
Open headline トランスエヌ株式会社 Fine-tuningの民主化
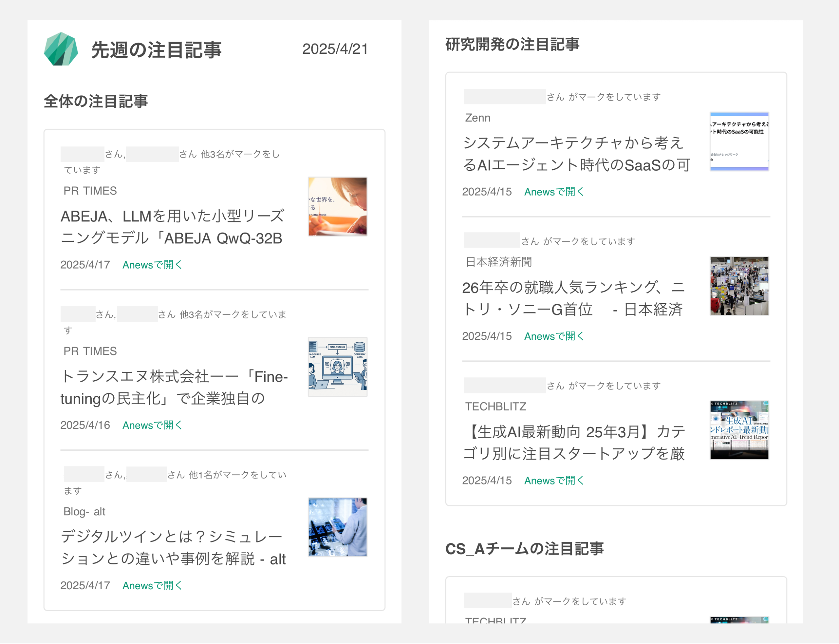[x=174, y=388]
